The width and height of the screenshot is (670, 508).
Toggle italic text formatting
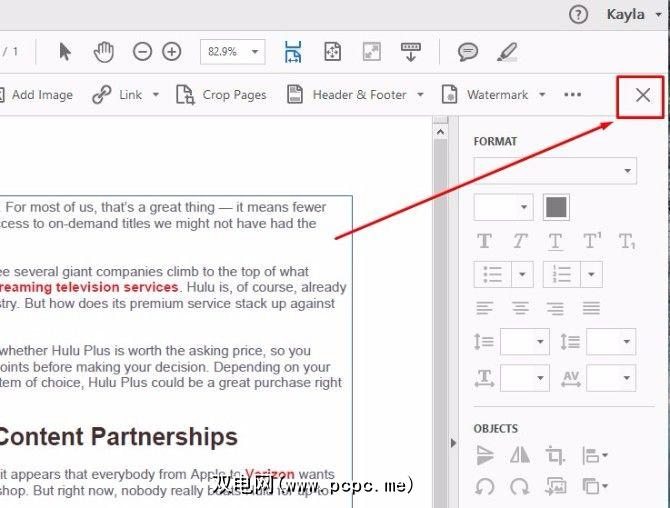[520, 241]
